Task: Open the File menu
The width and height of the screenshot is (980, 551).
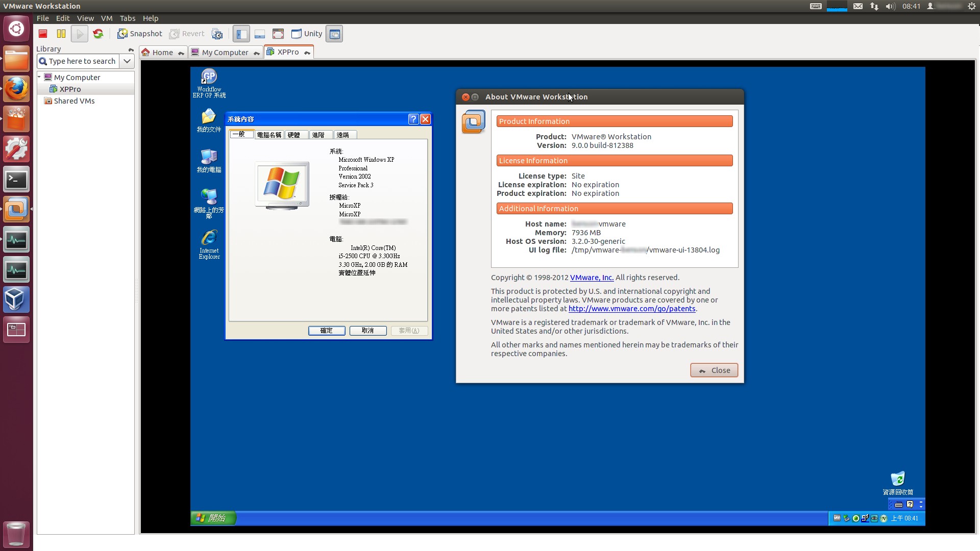Action: [x=43, y=18]
